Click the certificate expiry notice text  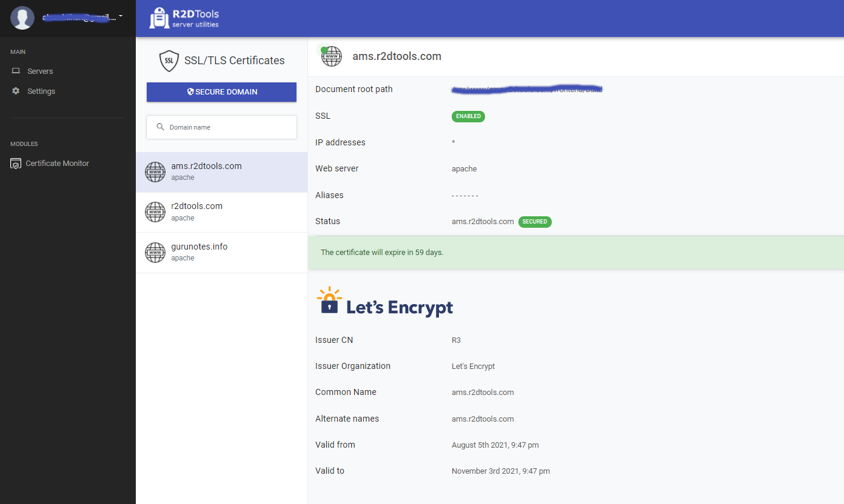pyautogui.click(x=382, y=253)
